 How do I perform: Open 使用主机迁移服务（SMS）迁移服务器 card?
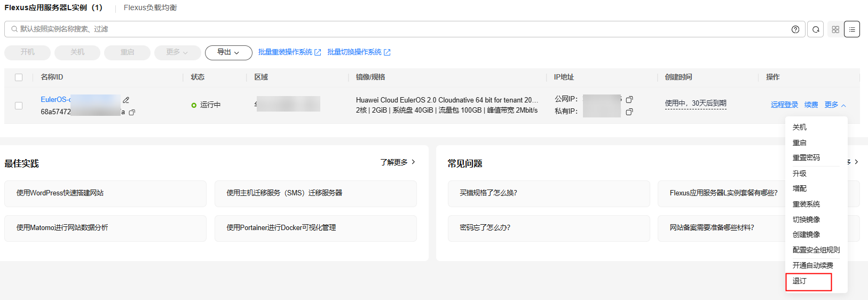[x=315, y=193]
